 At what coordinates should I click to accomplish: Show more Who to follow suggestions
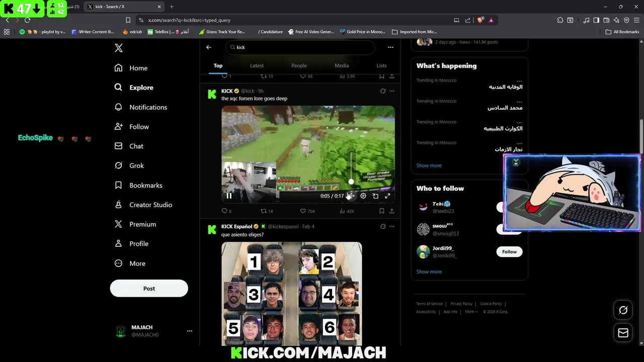[x=429, y=271]
